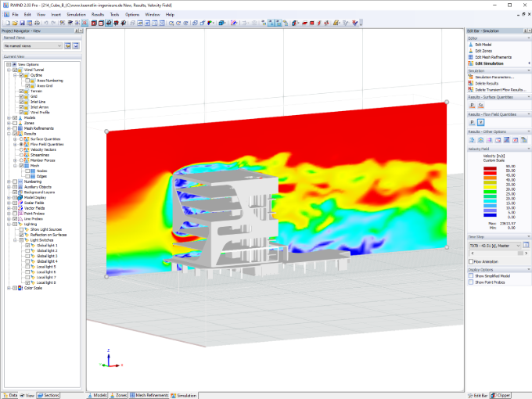Viewport: 532px width, 399px height.
Task: Collapse the Wind Tunnel tree node
Action: tap(9, 70)
